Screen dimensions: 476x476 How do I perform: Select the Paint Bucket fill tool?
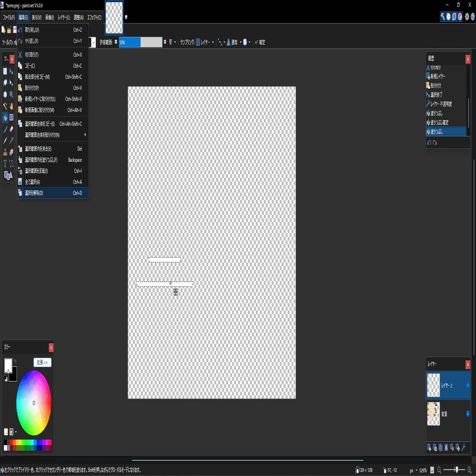(5, 118)
